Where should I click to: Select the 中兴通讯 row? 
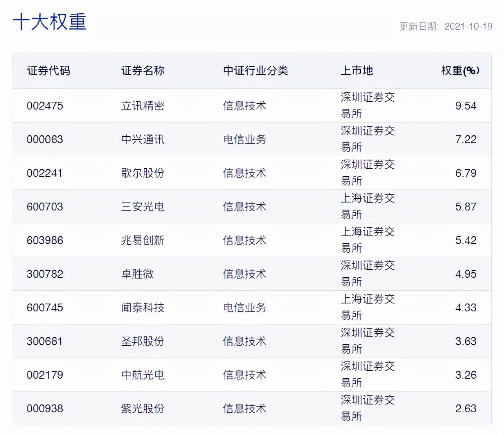click(142, 139)
